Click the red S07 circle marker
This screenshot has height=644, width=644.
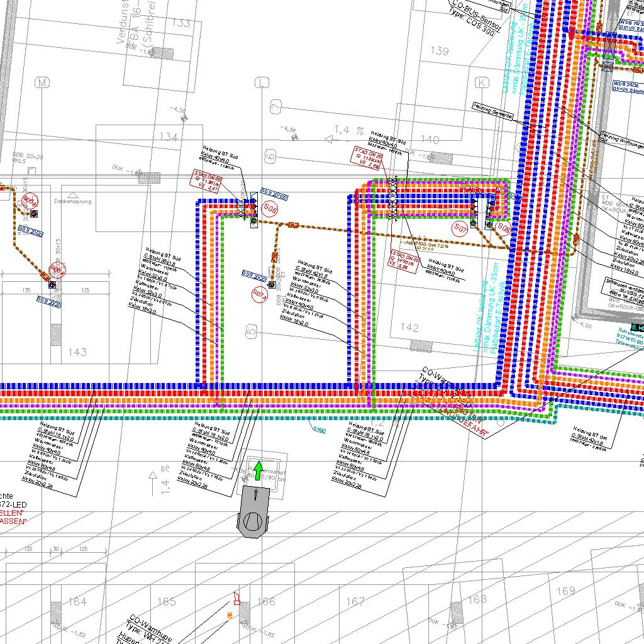pos(461,227)
